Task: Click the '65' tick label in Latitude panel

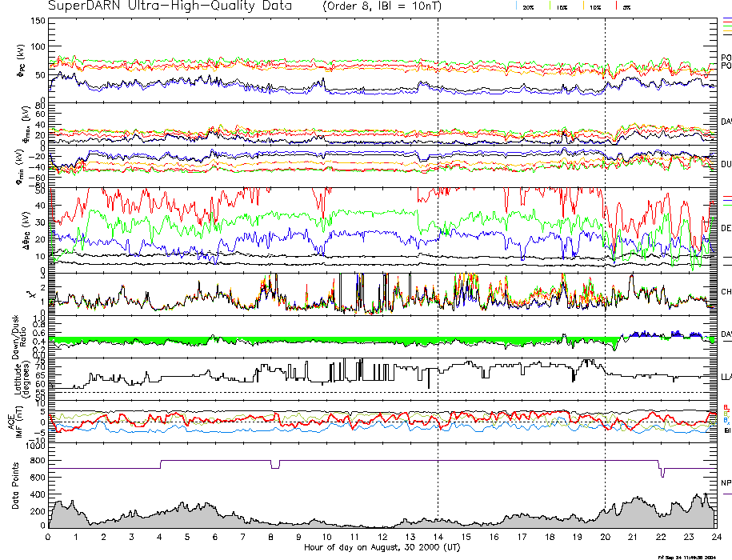Action: pyautogui.click(x=41, y=375)
